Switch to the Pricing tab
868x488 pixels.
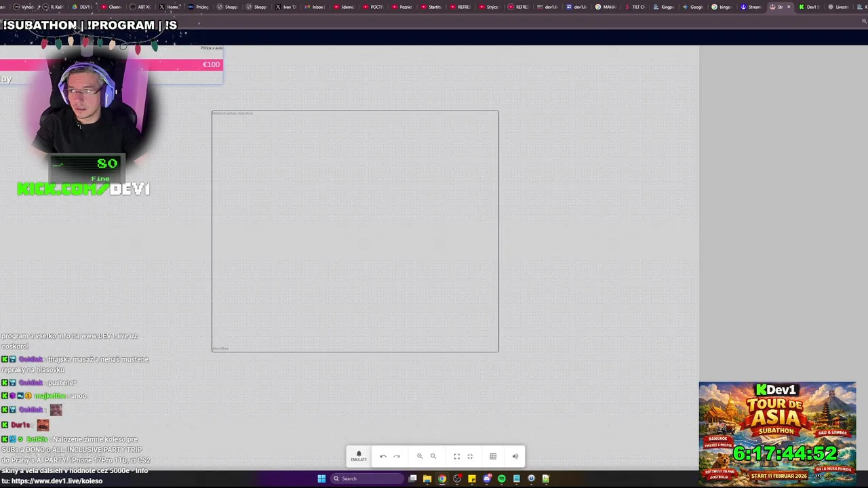click(x=198, y=7)
